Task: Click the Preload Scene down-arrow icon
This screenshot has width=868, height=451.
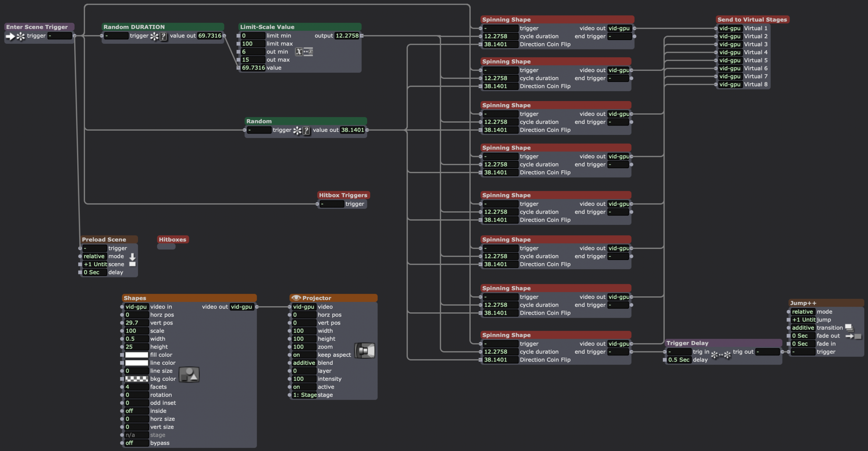Action: pos(133,257)
